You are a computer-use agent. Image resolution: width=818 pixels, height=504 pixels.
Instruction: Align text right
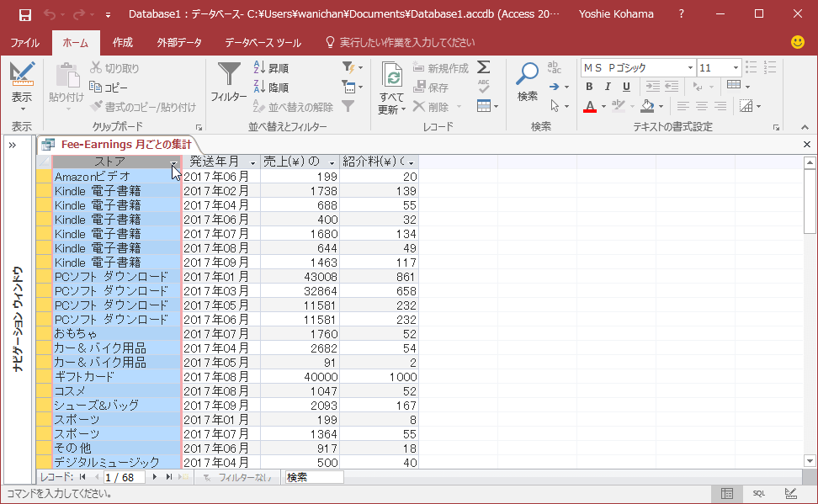(720, 106)
